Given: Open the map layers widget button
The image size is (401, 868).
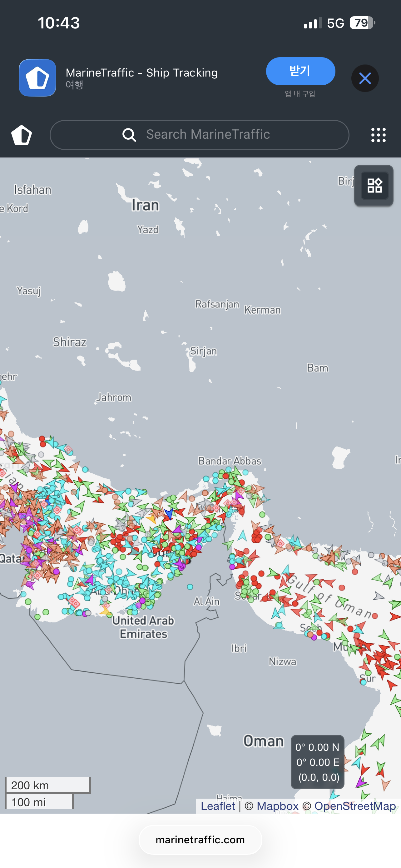Looking at the screenshot, I should coord(374,185).
